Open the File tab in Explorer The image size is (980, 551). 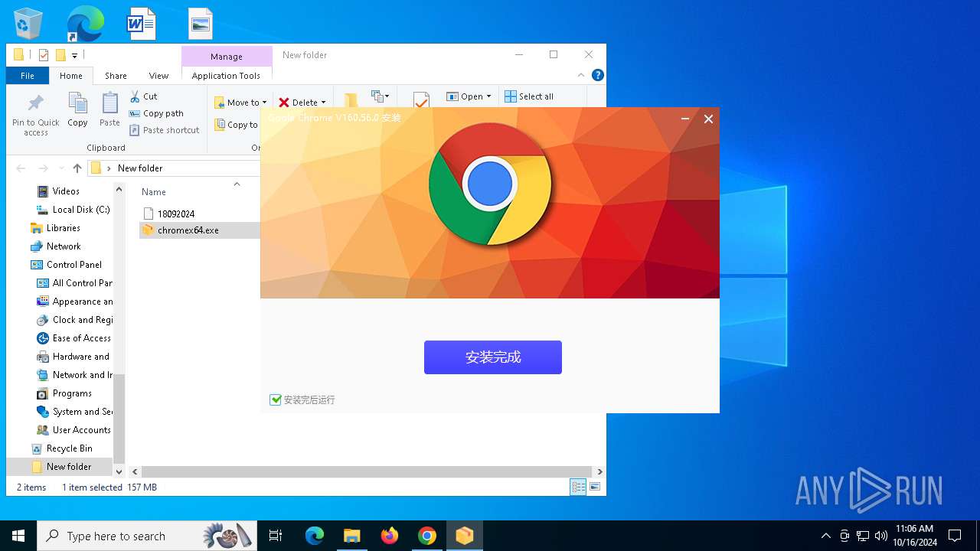(28, 76)
